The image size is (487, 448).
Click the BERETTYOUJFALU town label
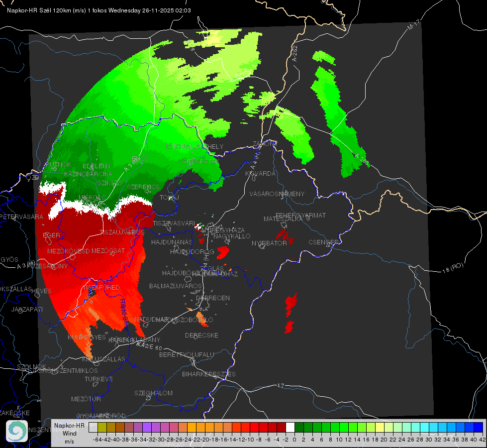[187, 354]
